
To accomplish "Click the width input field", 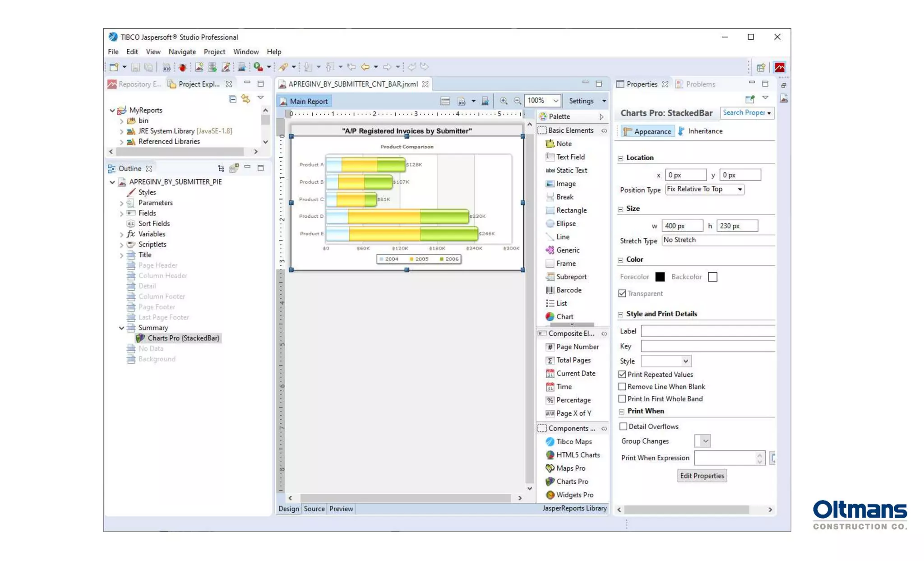I will (x=682, y=226).
